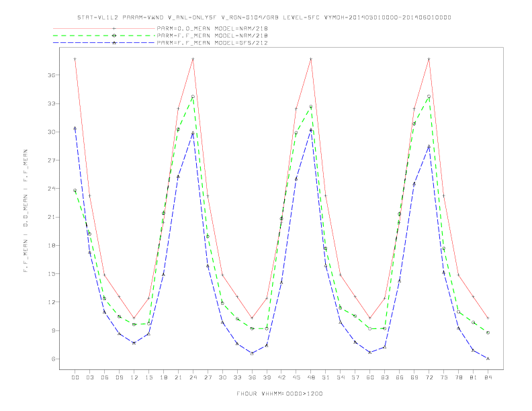
Task: Click x-axis forecast hour label 33
Action: coord(237,377)
